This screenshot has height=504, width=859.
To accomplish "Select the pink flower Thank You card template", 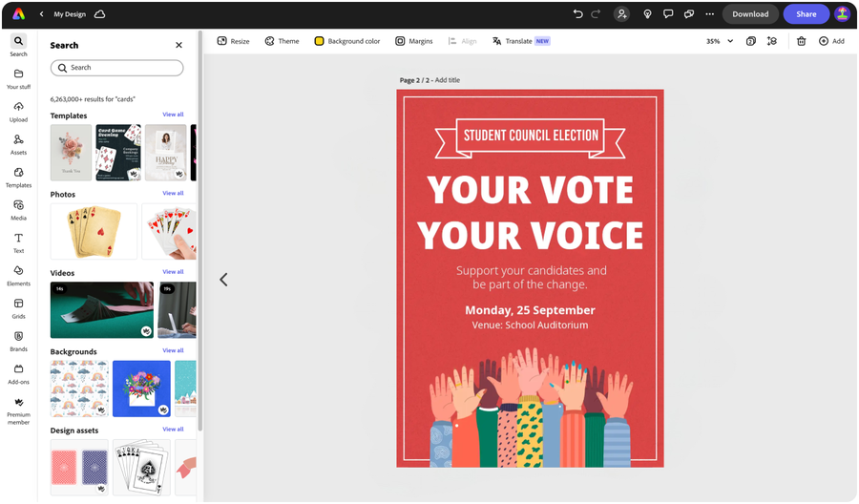I will (72, 153).
